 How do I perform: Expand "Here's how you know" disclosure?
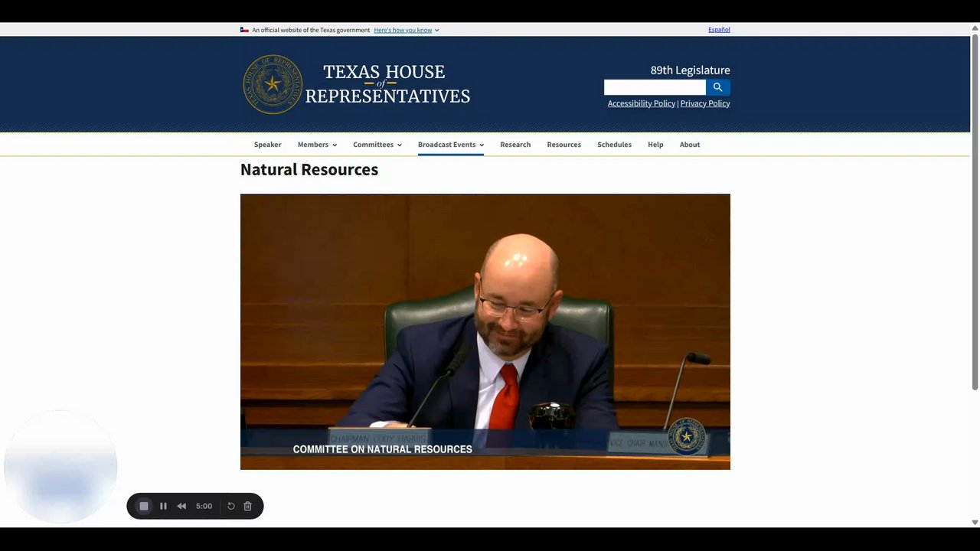407,30
